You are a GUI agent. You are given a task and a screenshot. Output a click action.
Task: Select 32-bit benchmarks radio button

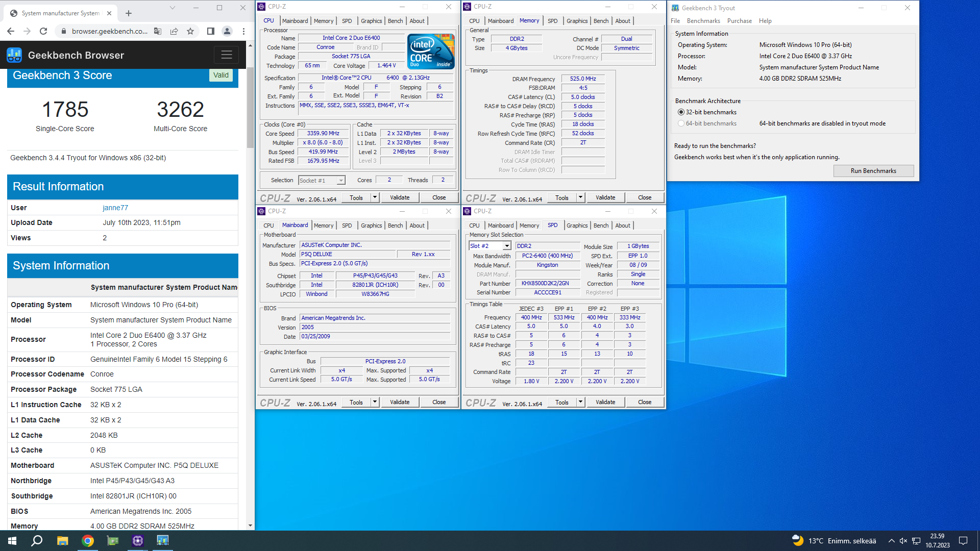(x=681, y=112)
